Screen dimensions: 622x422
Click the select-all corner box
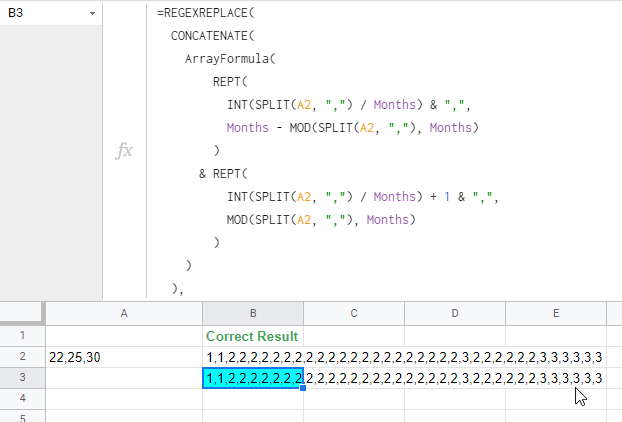tap(23, 314)
